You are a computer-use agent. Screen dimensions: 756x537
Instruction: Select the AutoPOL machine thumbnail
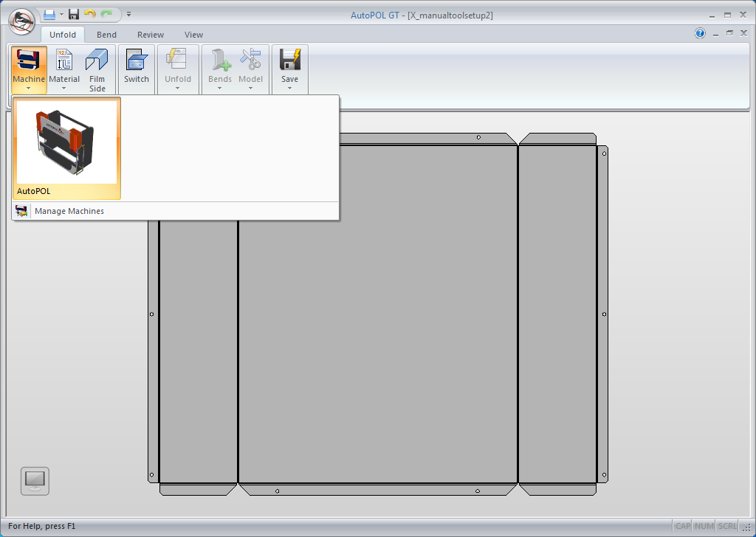[66, 148]
